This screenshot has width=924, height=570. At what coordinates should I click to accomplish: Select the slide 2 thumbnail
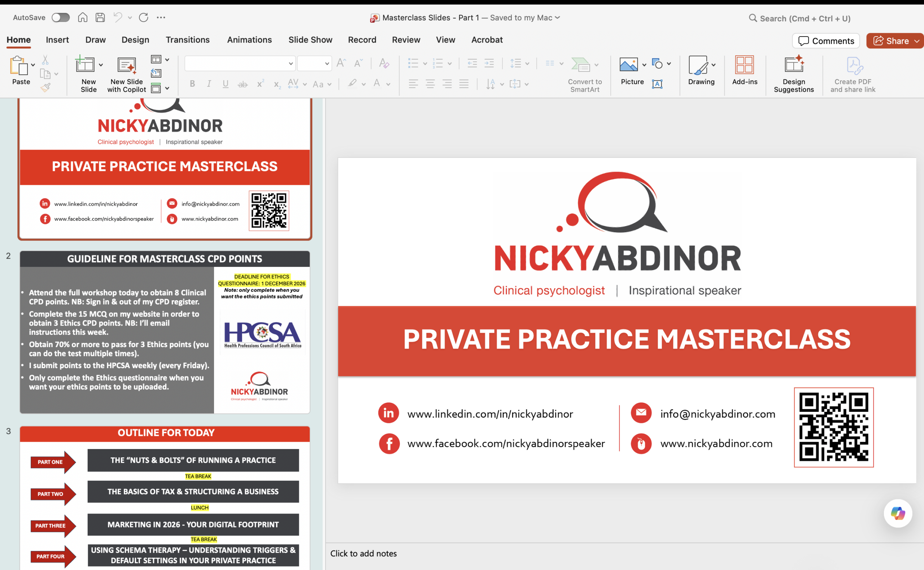tap(165, 332)
